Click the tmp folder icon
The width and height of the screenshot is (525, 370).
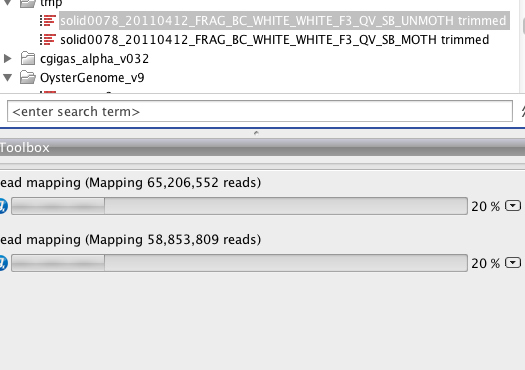(x=28, y=4)
